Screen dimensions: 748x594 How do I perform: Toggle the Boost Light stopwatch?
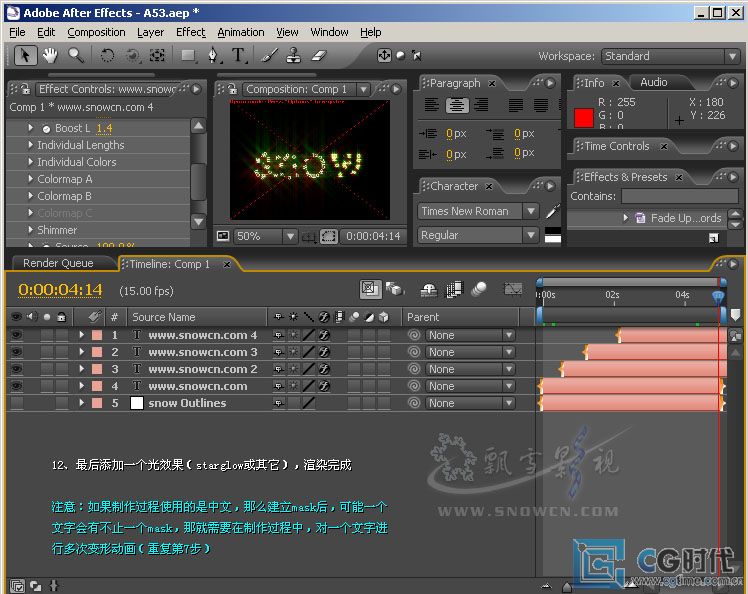(x=46, y=128)
